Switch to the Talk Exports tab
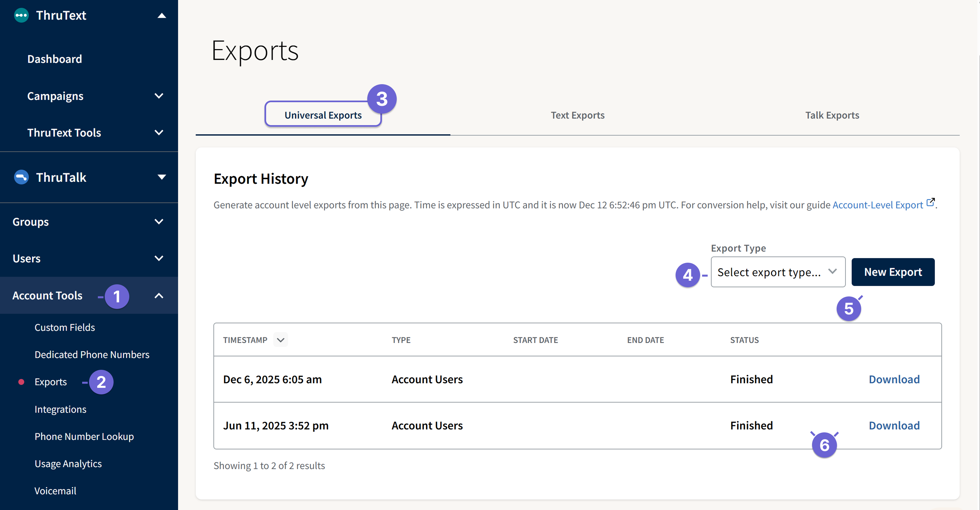This screenshot has width=980, height=510. click(832, 115)
